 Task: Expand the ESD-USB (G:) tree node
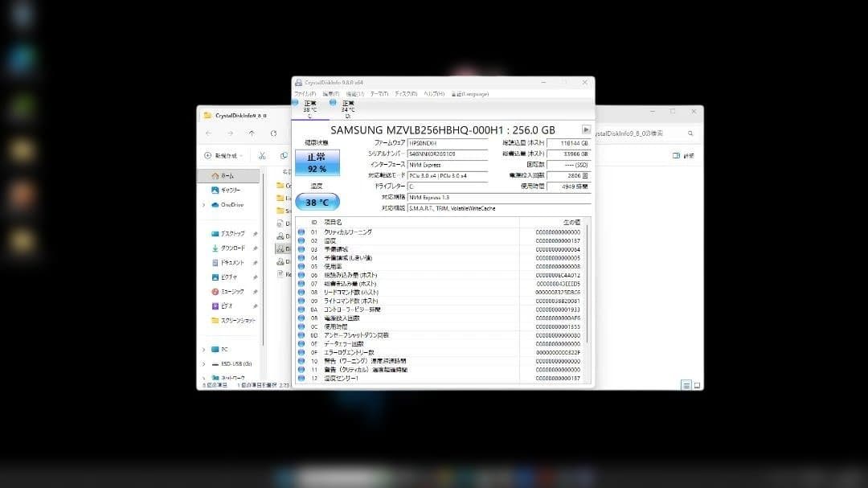tap(203, 364)
